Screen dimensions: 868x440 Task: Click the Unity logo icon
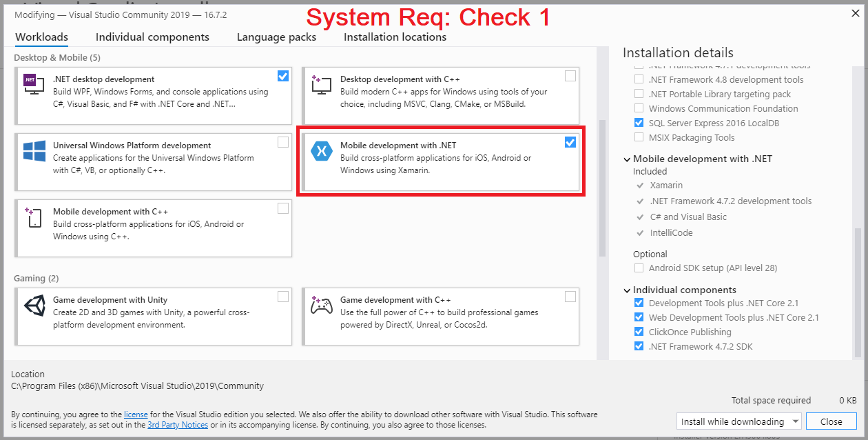pos(34,306)
